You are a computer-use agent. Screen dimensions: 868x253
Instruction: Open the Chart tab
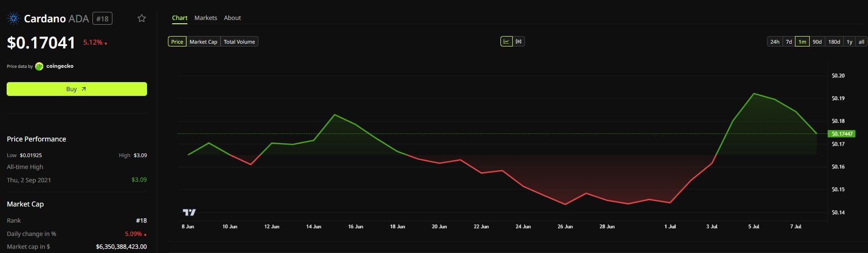click(180, 18)
